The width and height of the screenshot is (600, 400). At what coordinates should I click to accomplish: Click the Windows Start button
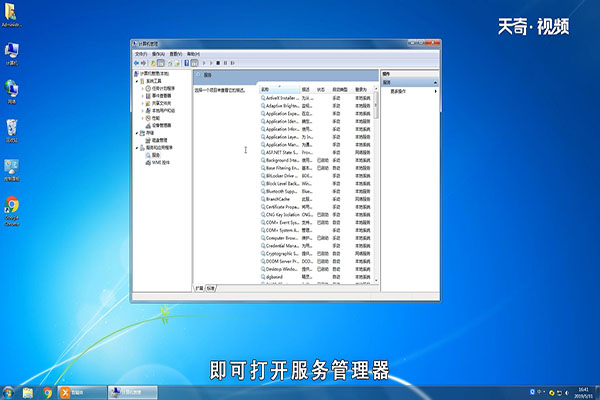click(8, 392)
